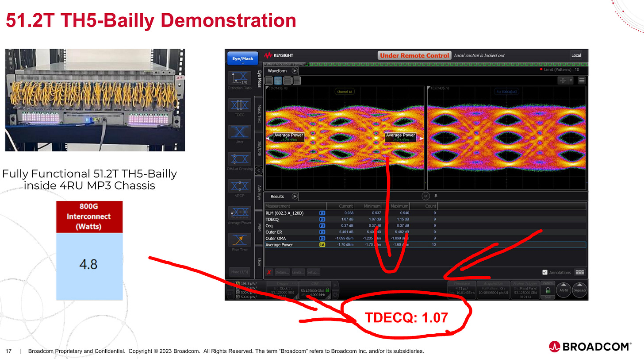Screen dimensions: 644x359
Task: Click the play arrow beside Results tab
Action: (295, 196)
